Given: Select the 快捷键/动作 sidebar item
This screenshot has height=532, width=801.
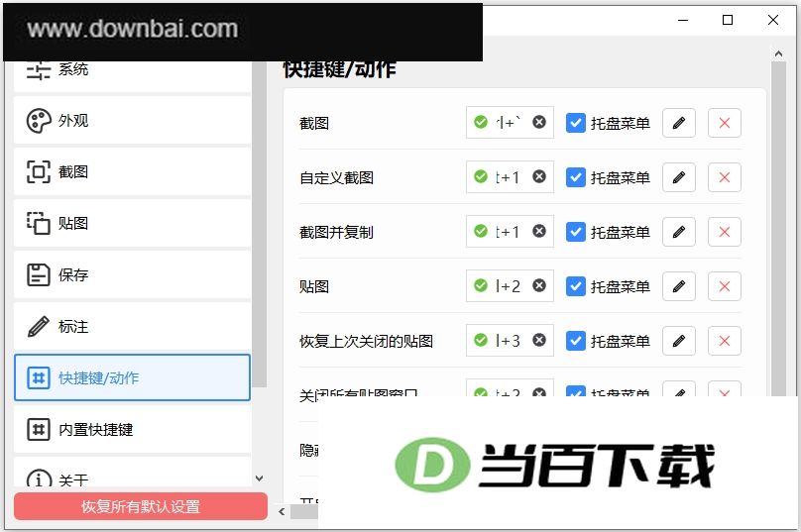Looking at the screenshot, I should [x=132, y=377].
